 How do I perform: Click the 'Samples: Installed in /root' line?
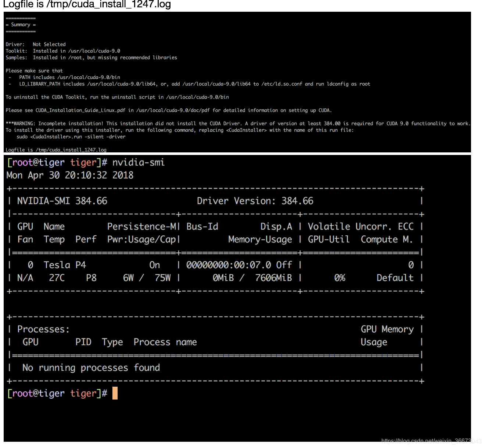(x=91, y=58)
